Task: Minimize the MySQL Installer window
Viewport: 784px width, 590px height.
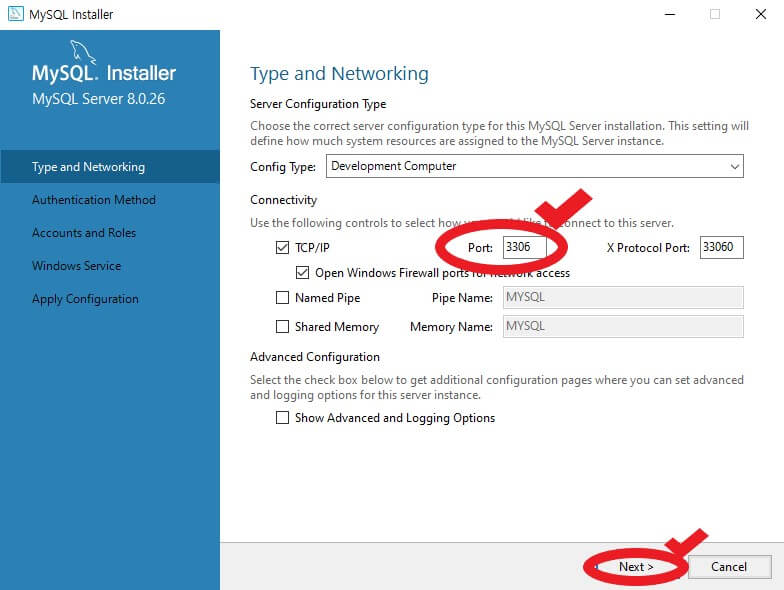Action: coord(670,14)
